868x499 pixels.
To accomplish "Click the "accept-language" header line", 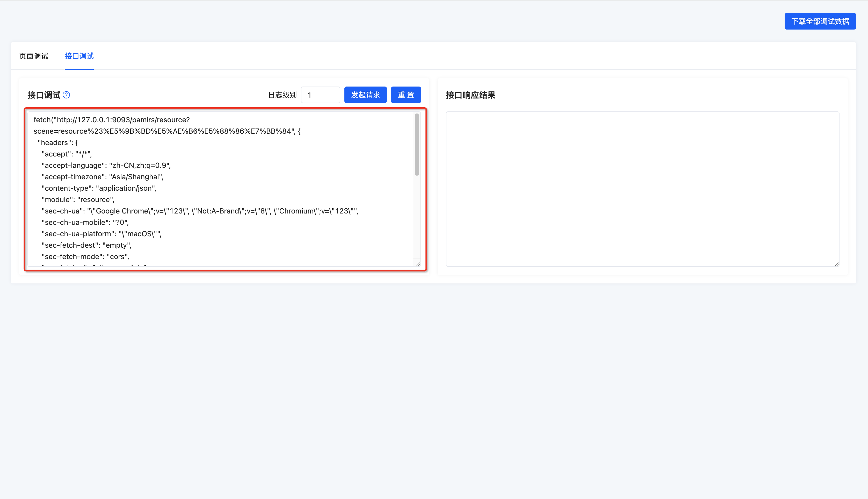I will point(106,165).
